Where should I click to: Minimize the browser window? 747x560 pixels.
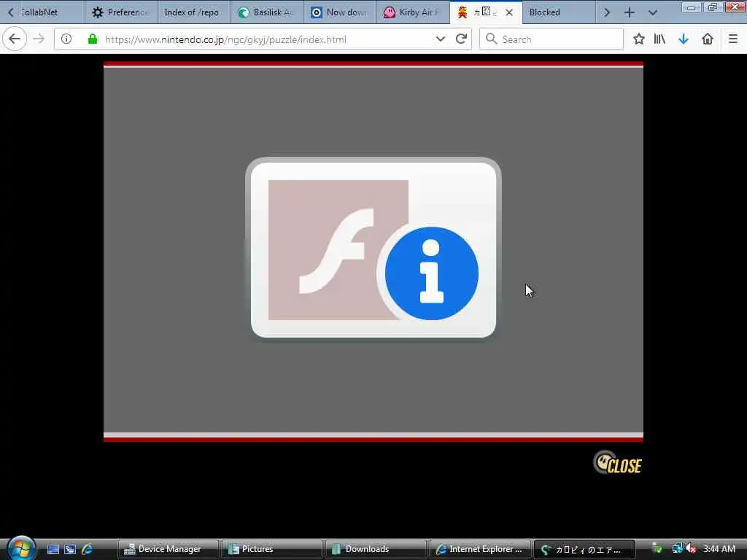coord(691,7)
